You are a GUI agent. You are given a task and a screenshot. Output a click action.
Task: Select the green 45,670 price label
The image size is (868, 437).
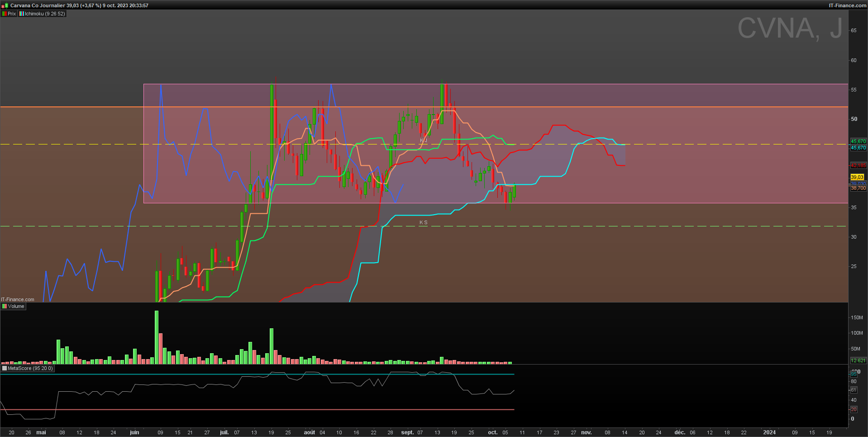click(858, 141)
